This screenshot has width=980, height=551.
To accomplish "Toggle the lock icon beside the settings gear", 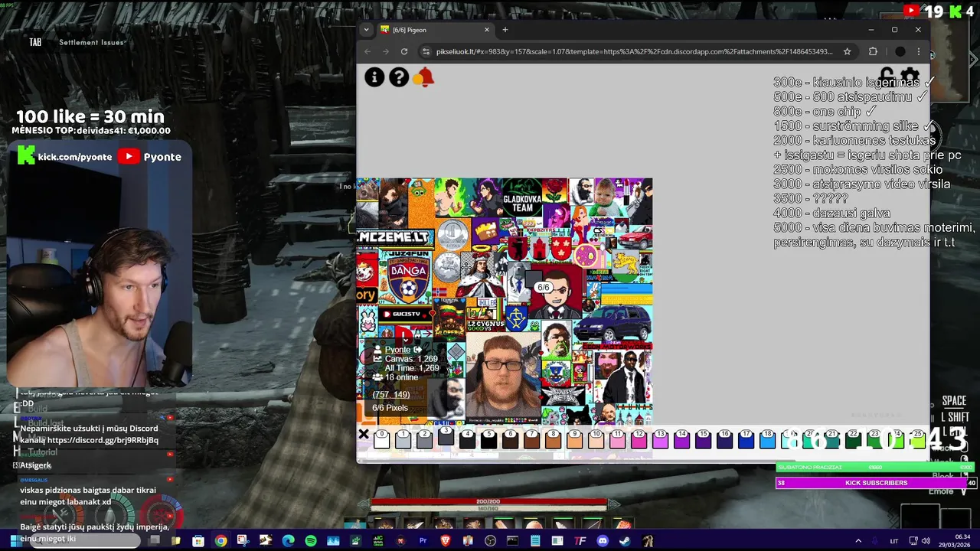I will 887,77.
